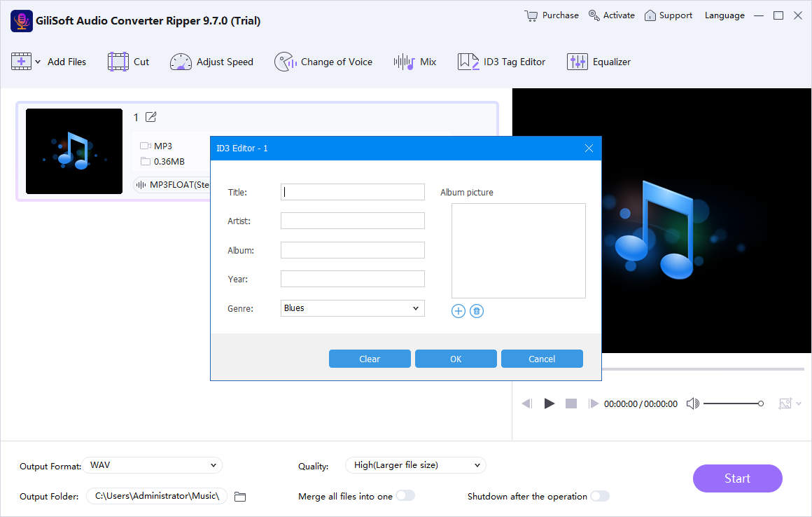Viewport: 812px width, 517px height.
Task: Open the Output Format WAV dropdown
Action: (x=153, y=465)
